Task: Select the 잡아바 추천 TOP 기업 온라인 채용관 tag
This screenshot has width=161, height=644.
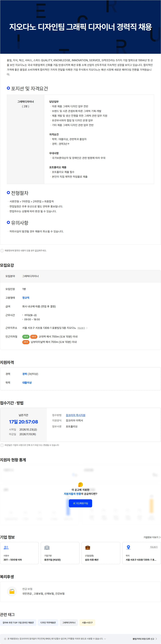Action: click(18, 623)
